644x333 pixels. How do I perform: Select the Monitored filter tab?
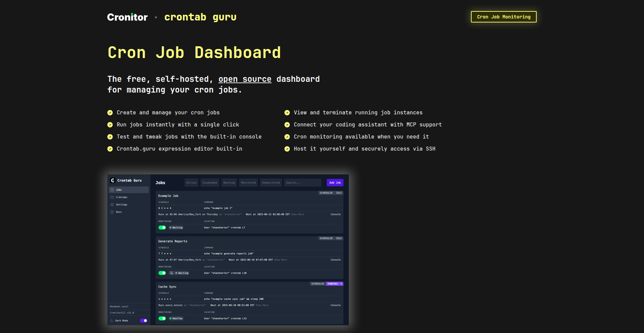click(x=249, y=183)
